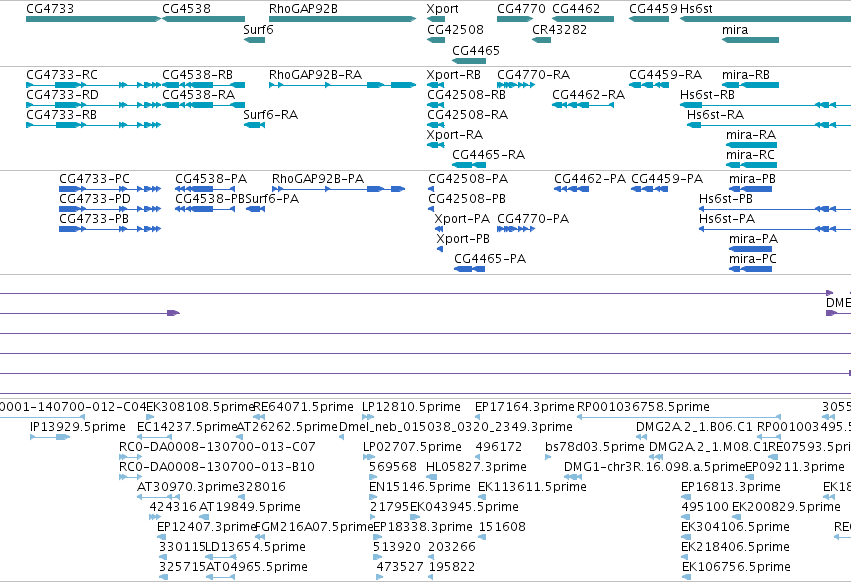Click EST bs78d03.5prime
851x582 pixels.
click(x=548, y=457)
